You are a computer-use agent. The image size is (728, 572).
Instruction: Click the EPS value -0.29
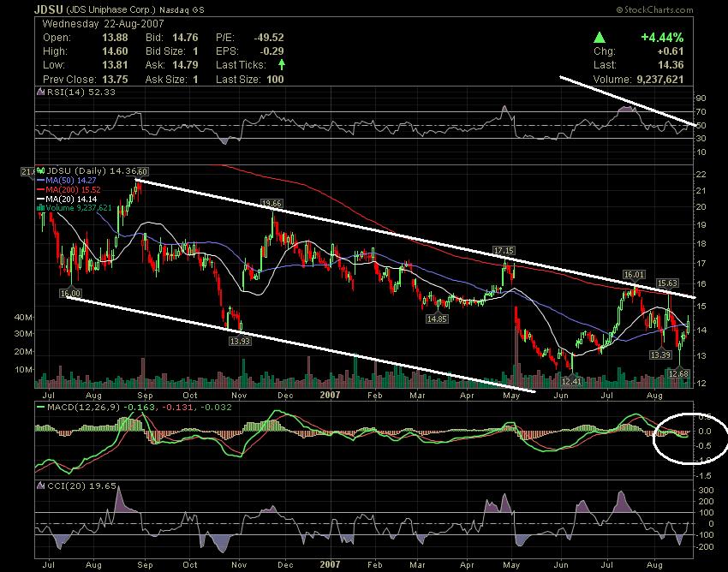coord(272,51)
